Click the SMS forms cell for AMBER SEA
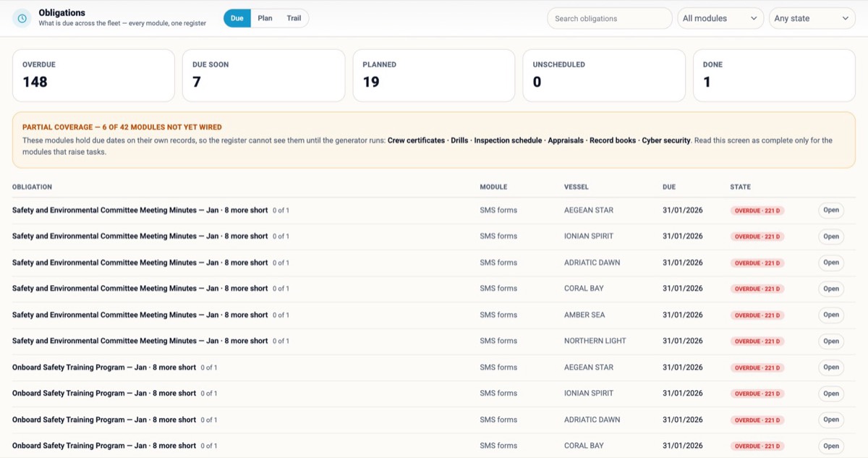 (x=498, y=315)
